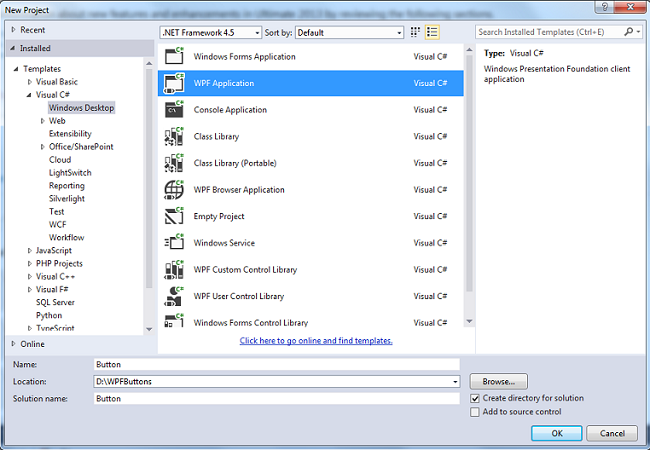Viewport: 650px width, 450px height.
Task: Close the New Project dialog
Action: click(x=631, y=7)
